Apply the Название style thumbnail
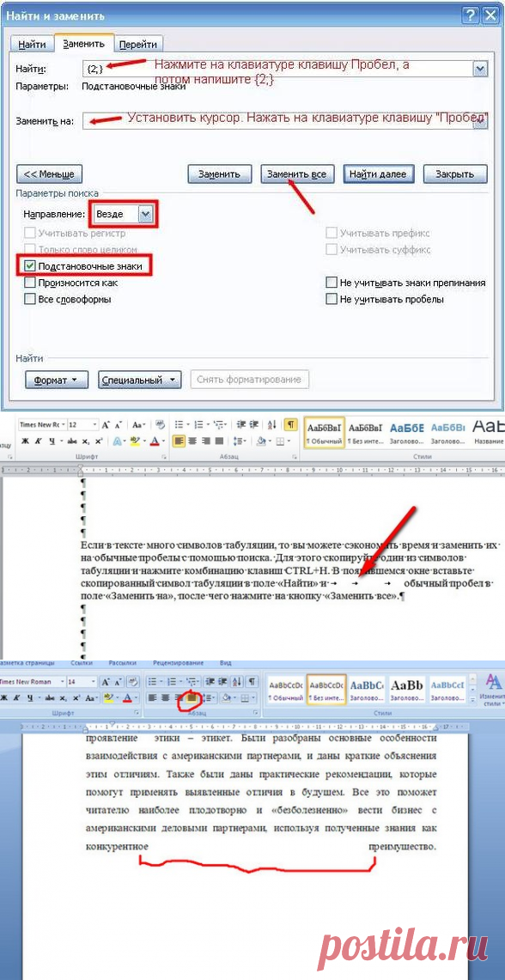This screenshot has width=505, height=980. pyautogui.click(x=488, y=432)
